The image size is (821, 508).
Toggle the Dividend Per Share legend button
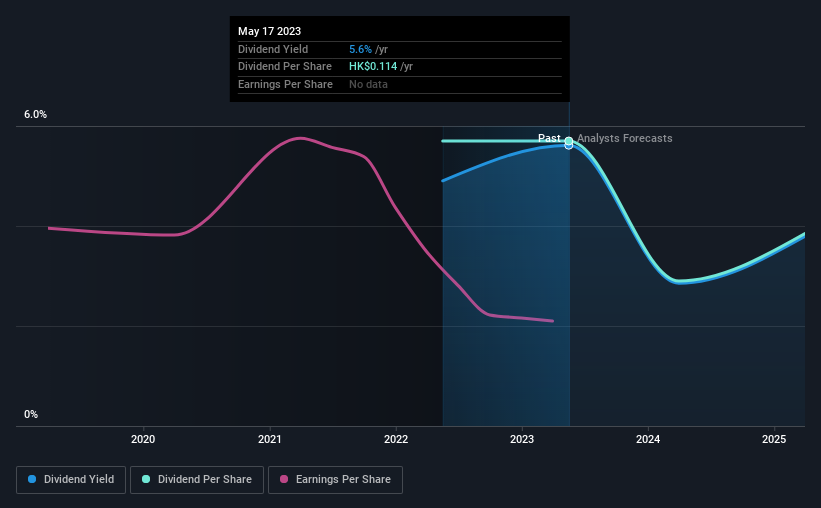point(197,480)
